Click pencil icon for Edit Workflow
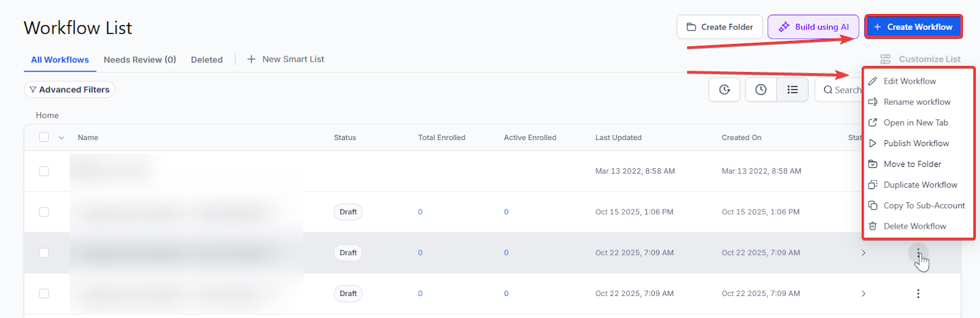Image resolution: width=980 pixels, height=318 pixels. pos(873,81)
